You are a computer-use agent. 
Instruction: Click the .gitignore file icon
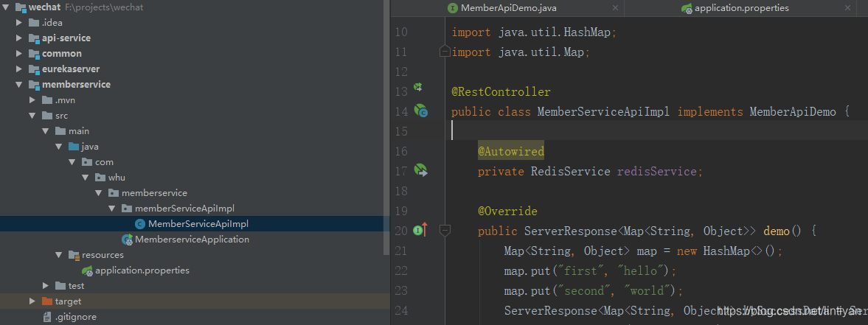click(47, 317)
